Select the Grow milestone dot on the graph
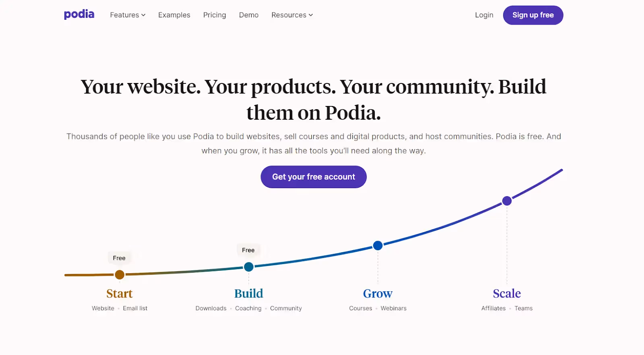The height and width of the screenshot is (355, 644). (x=378, y=245)
